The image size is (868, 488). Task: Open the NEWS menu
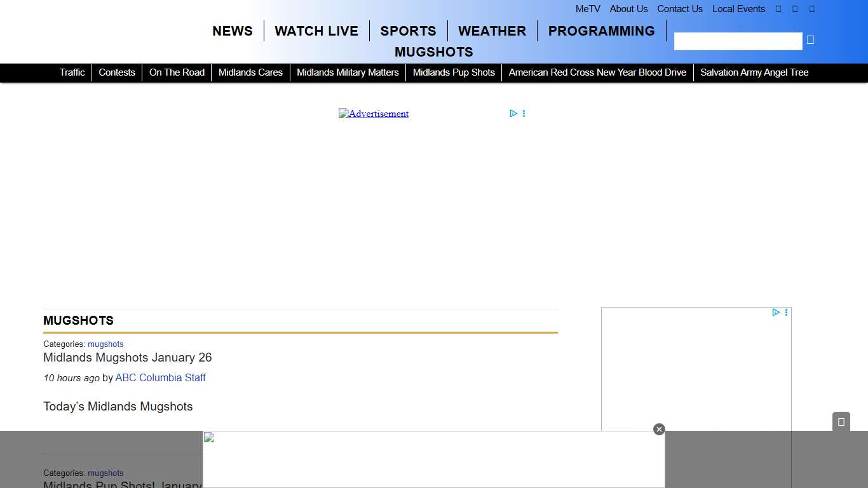coord(233,31)
